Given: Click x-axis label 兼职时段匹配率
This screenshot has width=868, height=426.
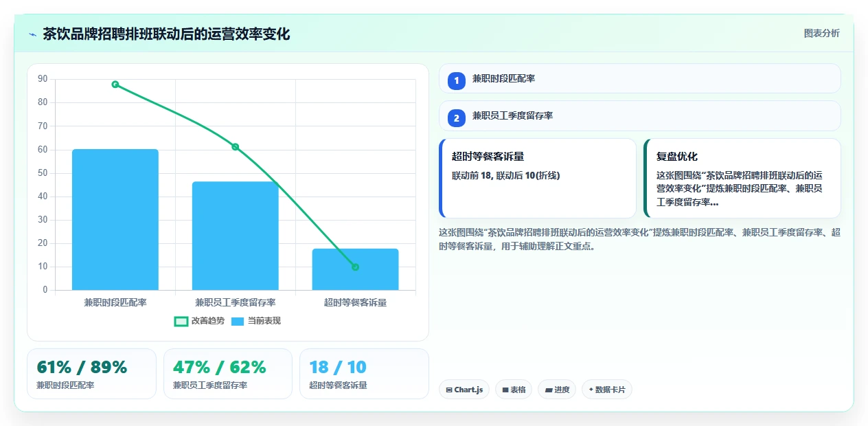Looking at the screenshot, I should [x=115, y=302].
